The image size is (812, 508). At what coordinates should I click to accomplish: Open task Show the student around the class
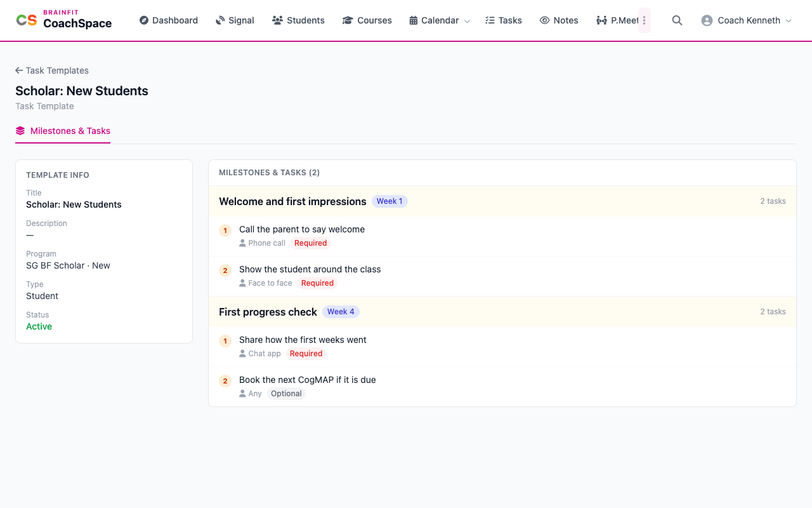click(310, 269)
